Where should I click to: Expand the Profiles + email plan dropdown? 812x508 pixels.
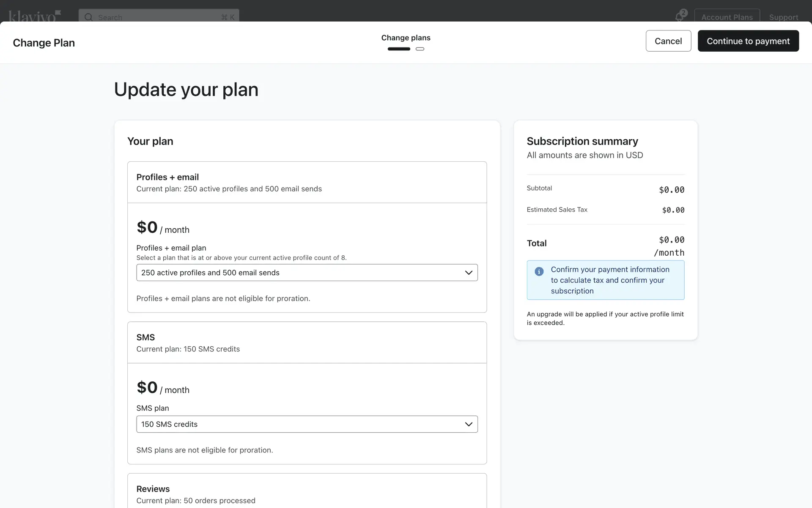pos(307,273)
